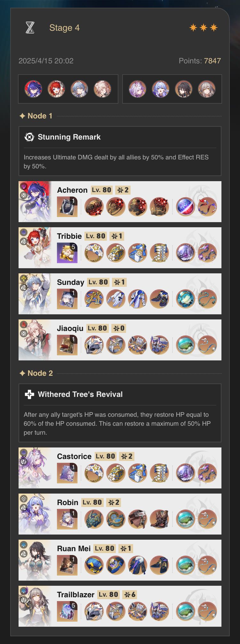Select Jiaoqiu's planar sphere ornament icon
The height and width of the screenshot is (644, 240).
click(x=186, y=345)
